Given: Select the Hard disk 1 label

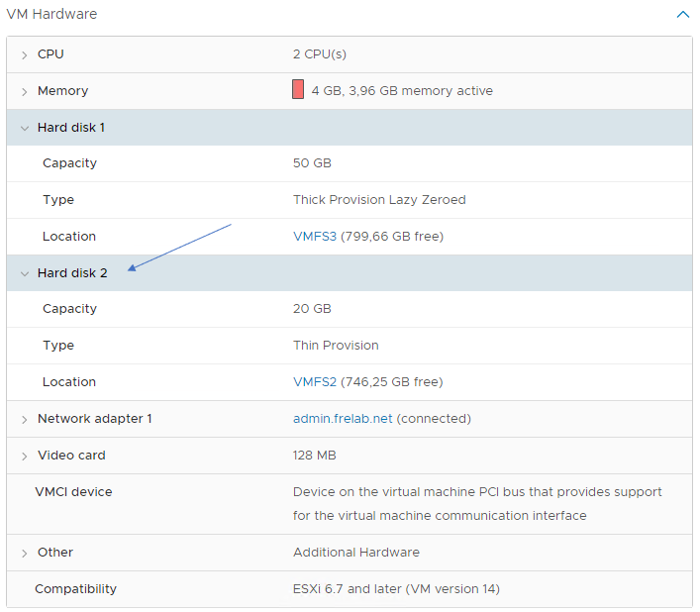Looking at the screenshot, I should click(71, 128).
